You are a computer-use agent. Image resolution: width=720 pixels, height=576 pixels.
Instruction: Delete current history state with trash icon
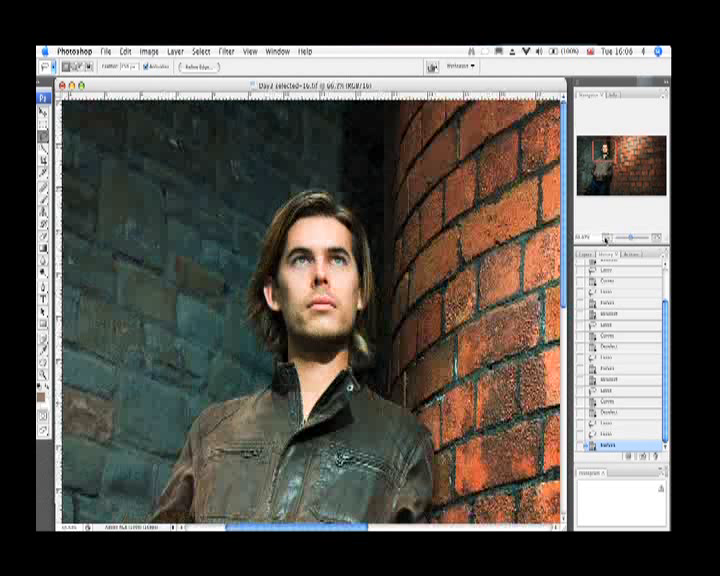tap(656, 456)
